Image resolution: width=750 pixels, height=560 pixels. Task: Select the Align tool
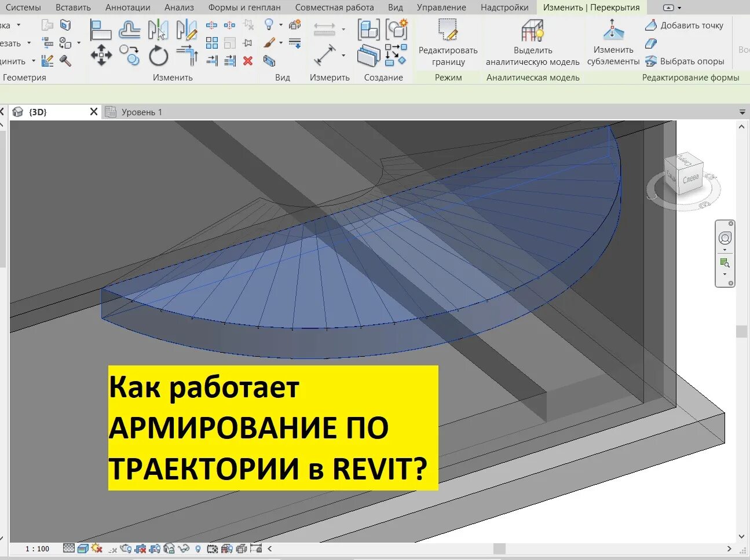tap(101, 30)
